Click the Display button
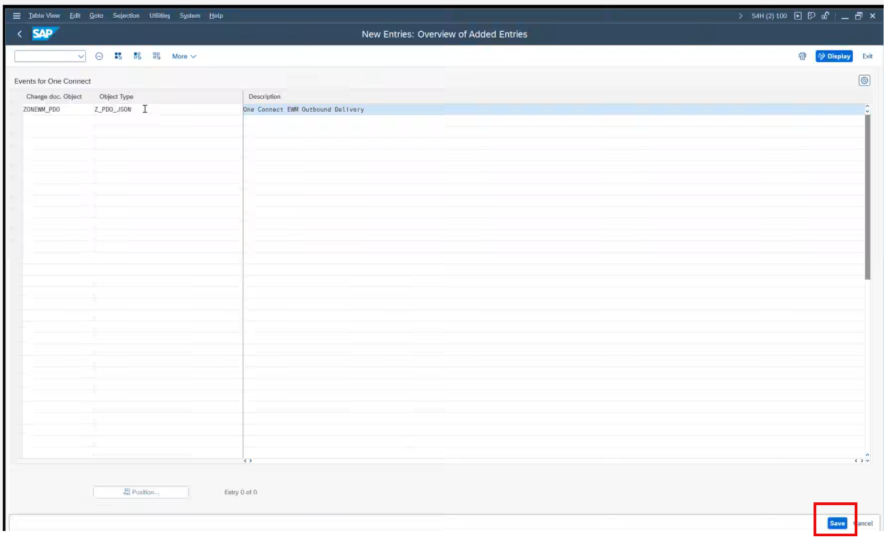885x537 pixels. point(834,56)
